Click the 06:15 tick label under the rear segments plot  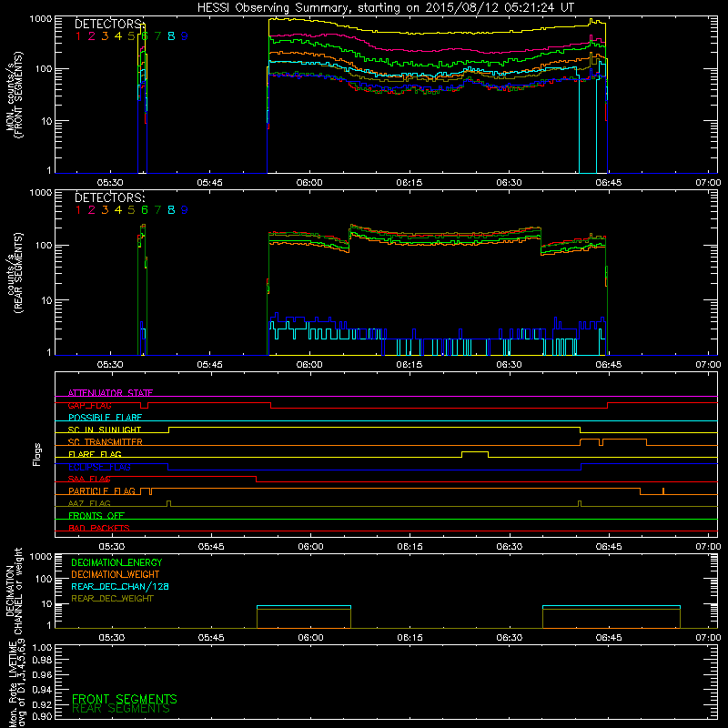click(409, 365)
